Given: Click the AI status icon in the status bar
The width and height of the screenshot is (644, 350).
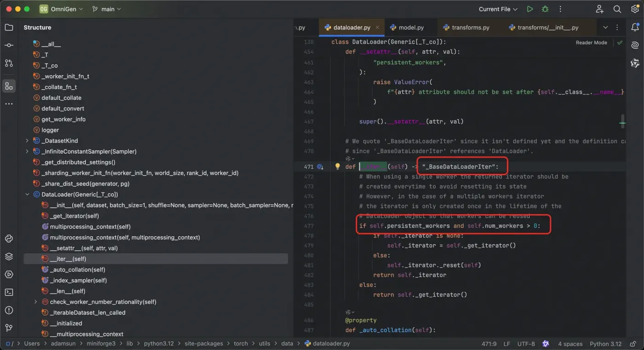Looking at the screenshot, I should (x=546, y=344).
